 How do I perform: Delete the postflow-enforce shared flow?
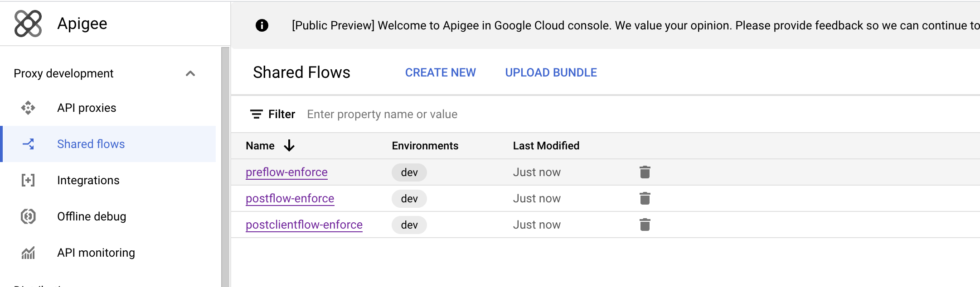point(645,198)
